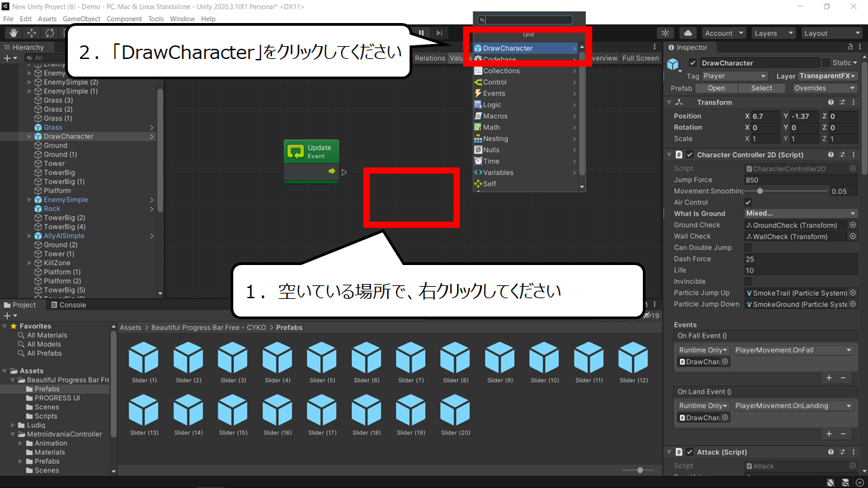This screenshot has width=868, height=488.
Task: Open the lighting settings sun icon
Action: (665, 33)
